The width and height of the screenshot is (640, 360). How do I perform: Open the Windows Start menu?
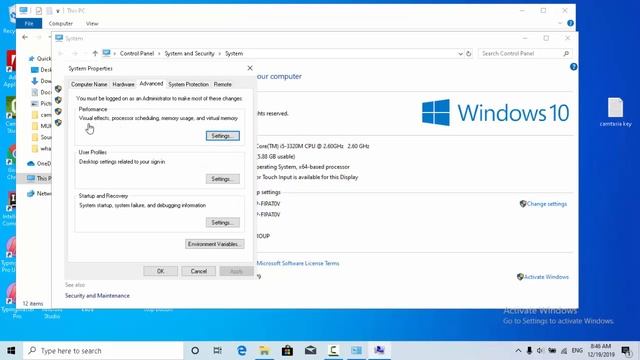coord(11,351)
